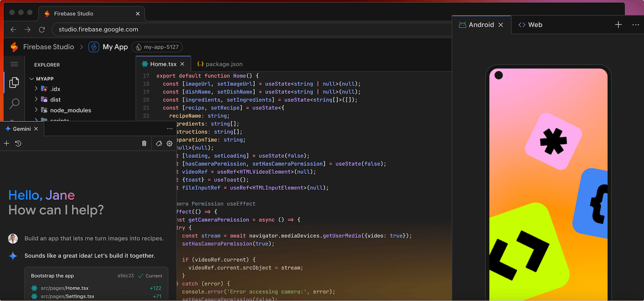
Task: Click the My App project icon
Action: coord(94,47)
